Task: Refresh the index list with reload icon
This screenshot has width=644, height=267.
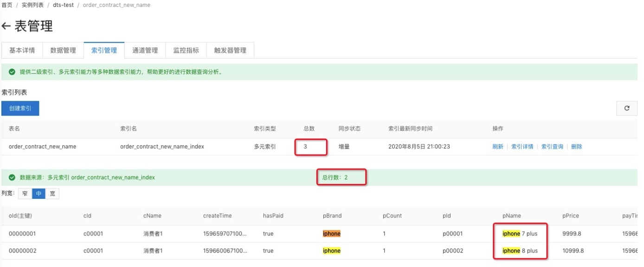Action: [626, 108]
